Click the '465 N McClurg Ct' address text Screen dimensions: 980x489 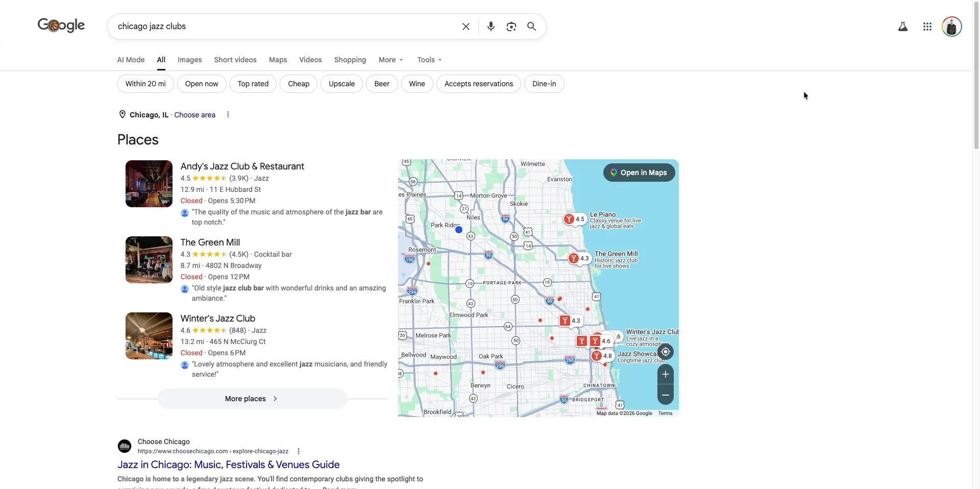(x=237, y=341)
